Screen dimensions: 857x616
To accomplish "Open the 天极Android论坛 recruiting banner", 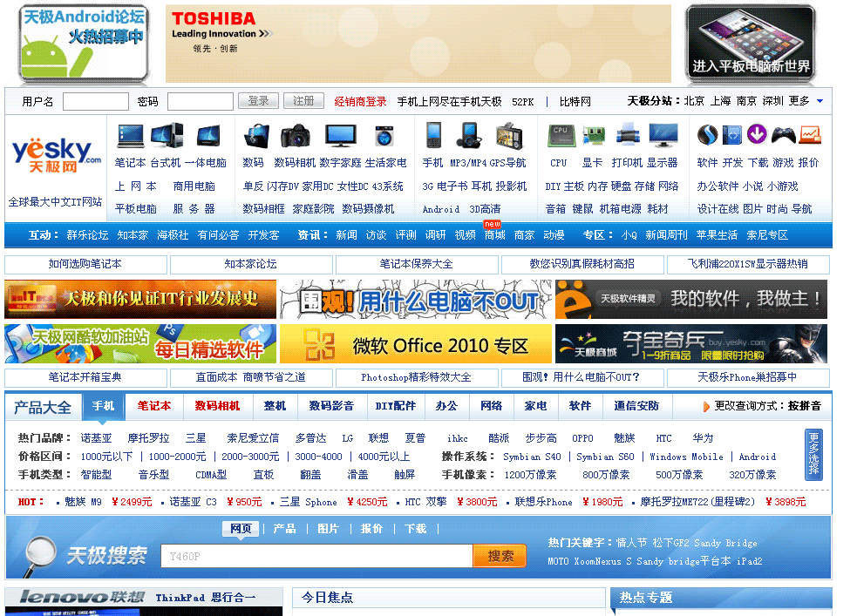I will point(84,44).
